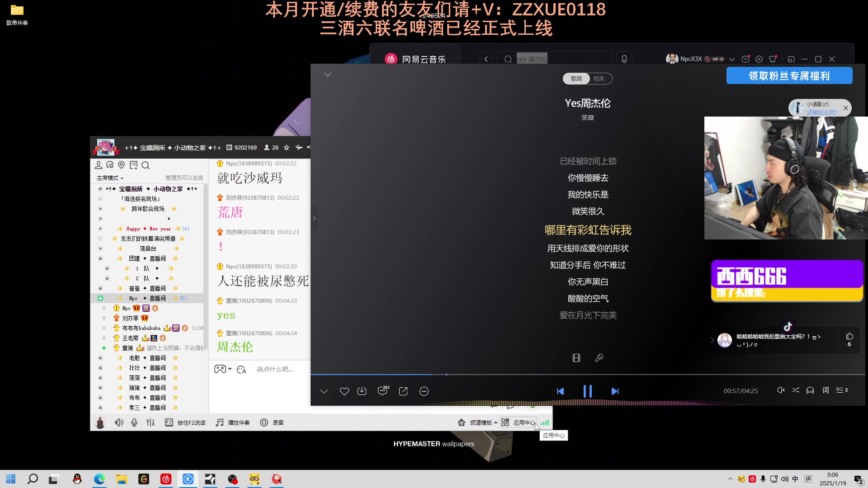Open the contacts person icon in YY

click(x=98, y=165)
